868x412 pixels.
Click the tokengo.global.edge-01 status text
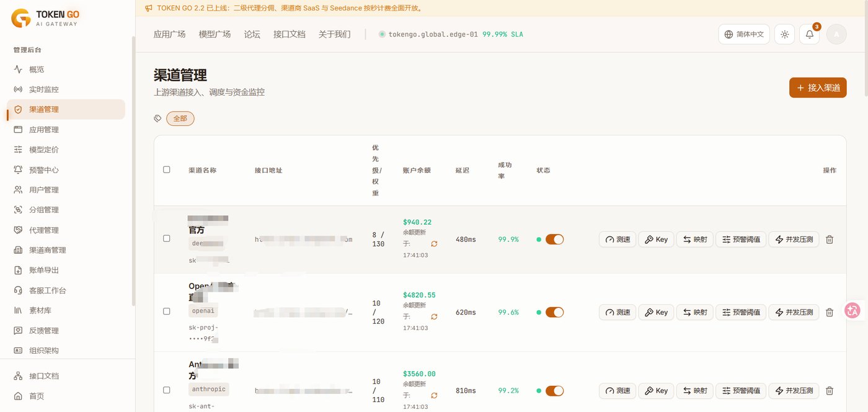pos(433,35)
